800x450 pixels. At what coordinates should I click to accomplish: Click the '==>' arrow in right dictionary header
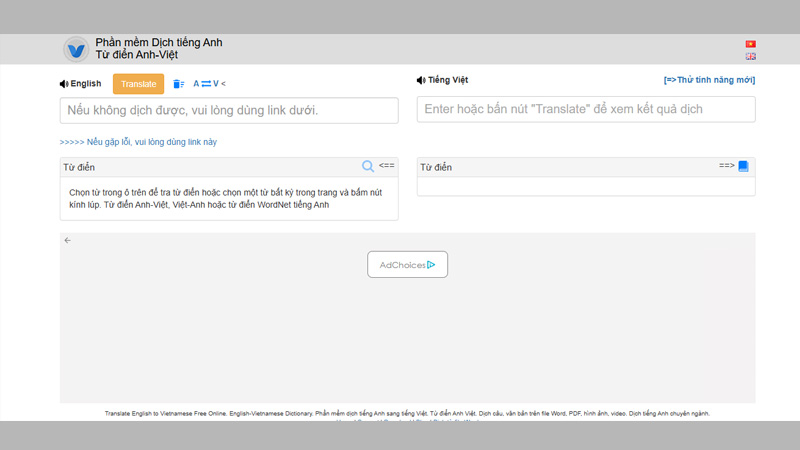(x=727, y=166)
